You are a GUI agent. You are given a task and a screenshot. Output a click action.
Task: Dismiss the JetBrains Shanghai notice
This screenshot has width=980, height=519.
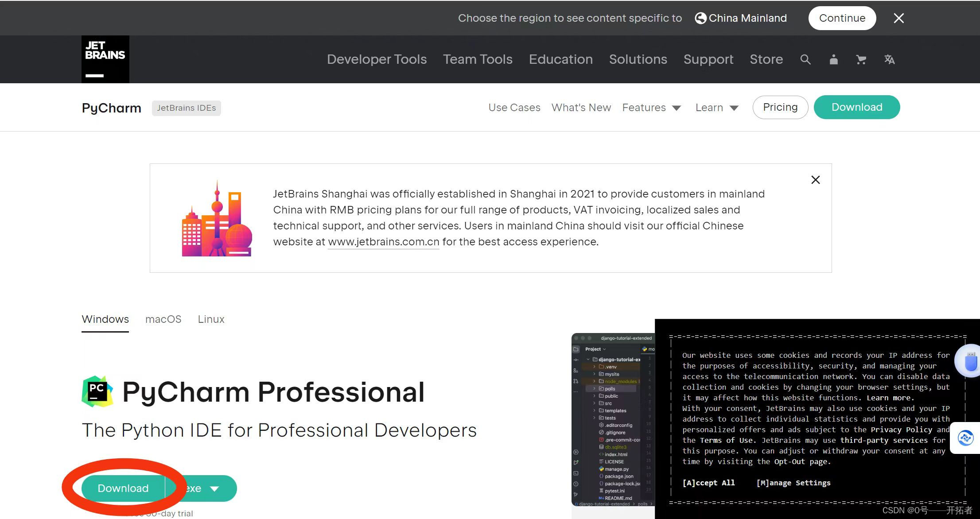816,180
